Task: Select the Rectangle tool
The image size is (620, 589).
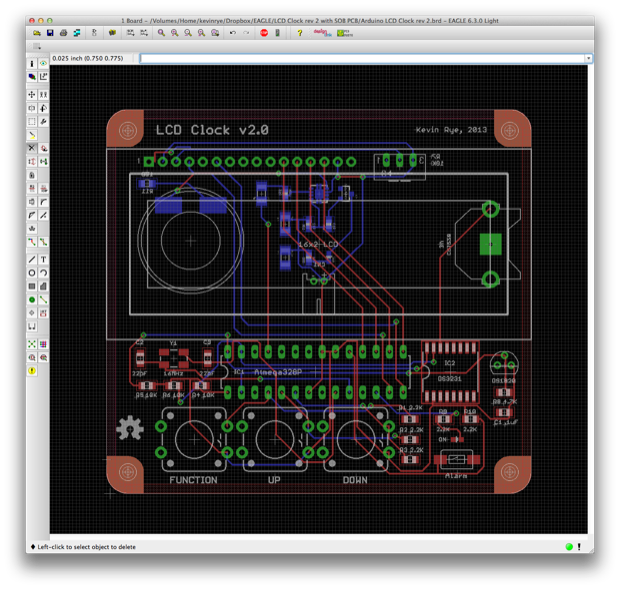Action: pos(32,286)
